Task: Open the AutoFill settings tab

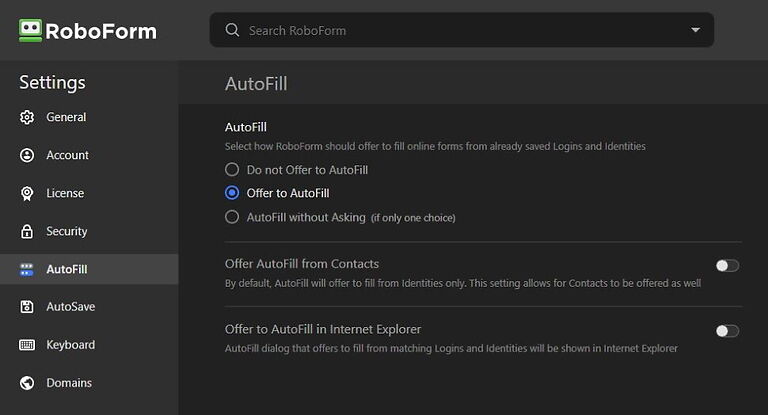Action: [x=89, y=269]
